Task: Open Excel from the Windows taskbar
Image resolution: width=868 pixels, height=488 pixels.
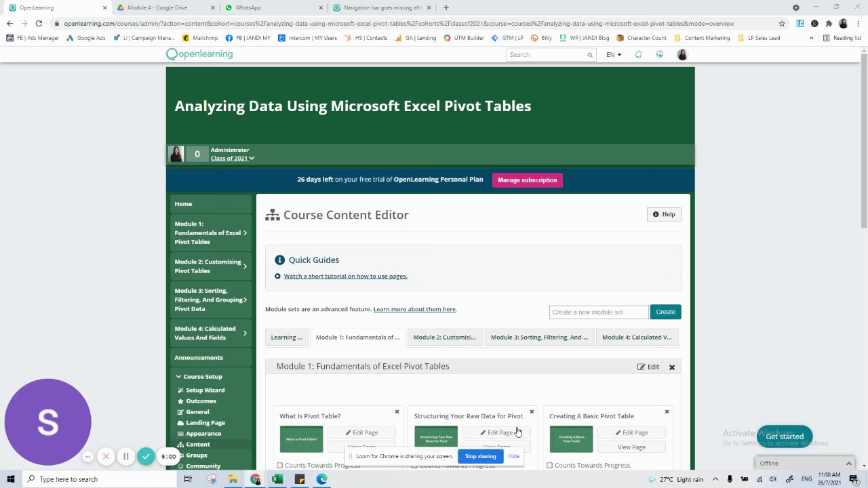Action: click(x=277, y=479)
